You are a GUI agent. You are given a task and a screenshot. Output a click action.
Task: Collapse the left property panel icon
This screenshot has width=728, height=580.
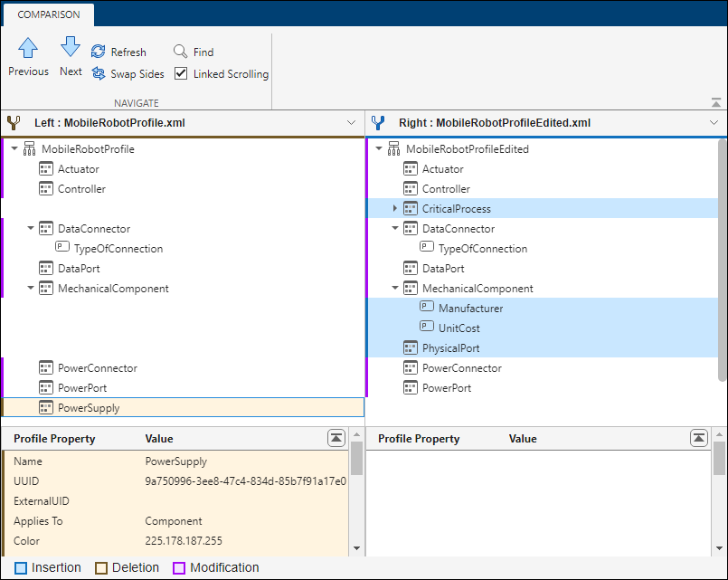click(x=336, y=438)
